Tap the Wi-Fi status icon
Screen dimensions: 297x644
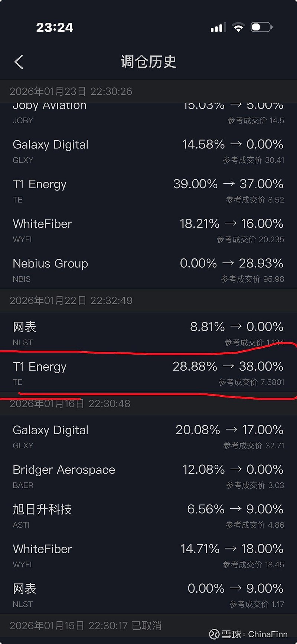(238, 27)
